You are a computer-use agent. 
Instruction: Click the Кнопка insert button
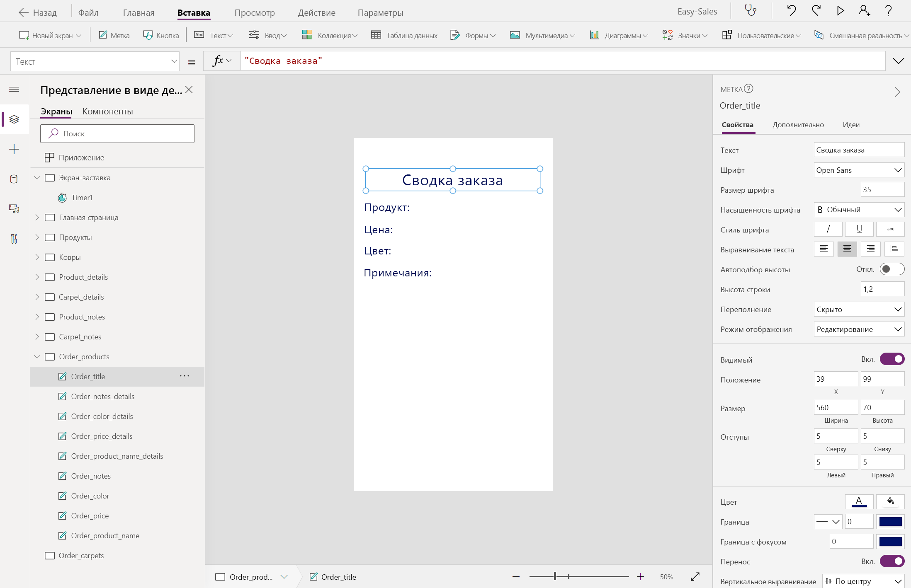(161, 35)
